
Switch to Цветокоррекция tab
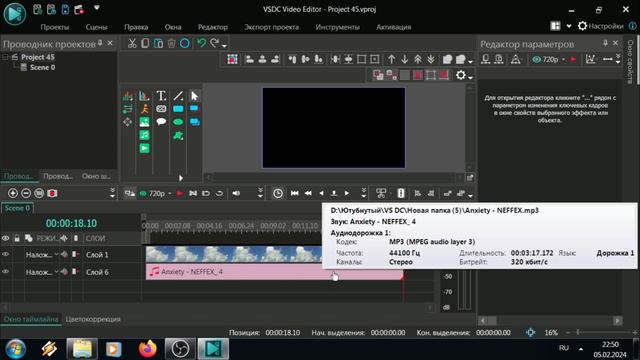click(93, 319)
